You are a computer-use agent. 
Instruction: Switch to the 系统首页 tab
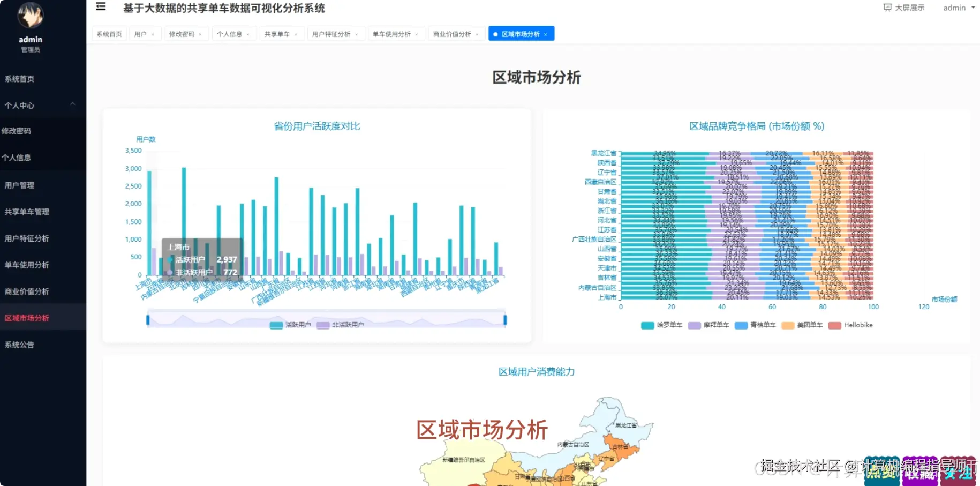(109, 34)
